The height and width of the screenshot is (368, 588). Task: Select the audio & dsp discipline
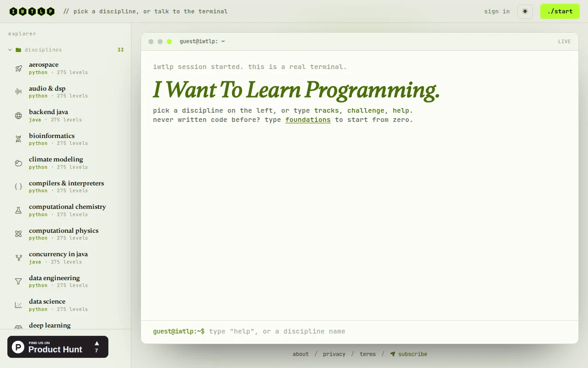point(65,92)
